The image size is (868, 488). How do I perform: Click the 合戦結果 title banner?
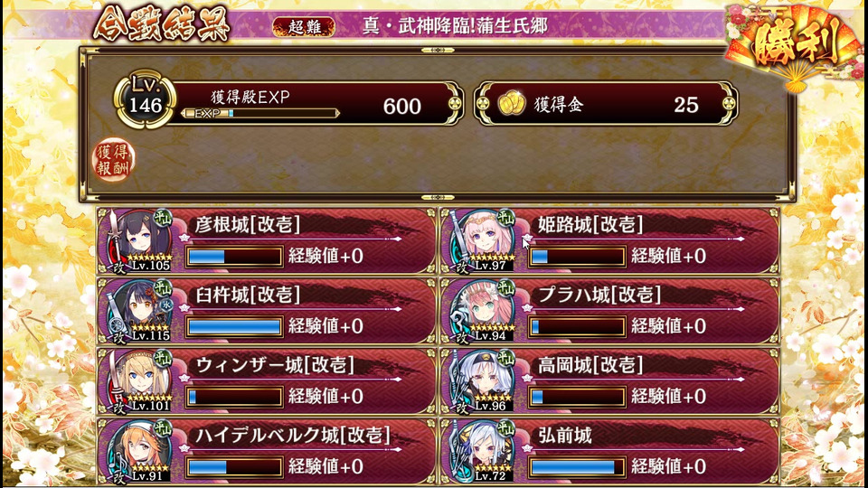coord(161,23)
